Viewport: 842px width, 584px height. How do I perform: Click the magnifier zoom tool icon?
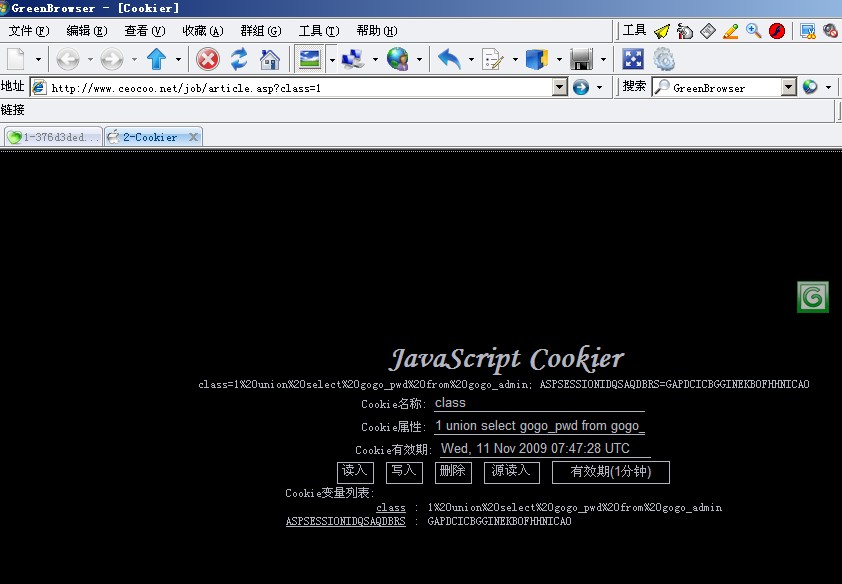tap(753, 31)
